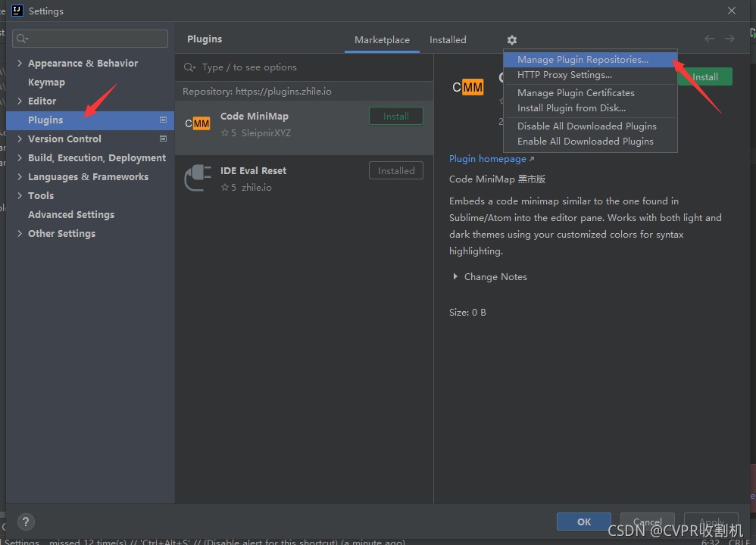The height and width of the screenshot is (545, 756).
Task: Open the plugins gear settings icon
Action: [x=511, y=40]
